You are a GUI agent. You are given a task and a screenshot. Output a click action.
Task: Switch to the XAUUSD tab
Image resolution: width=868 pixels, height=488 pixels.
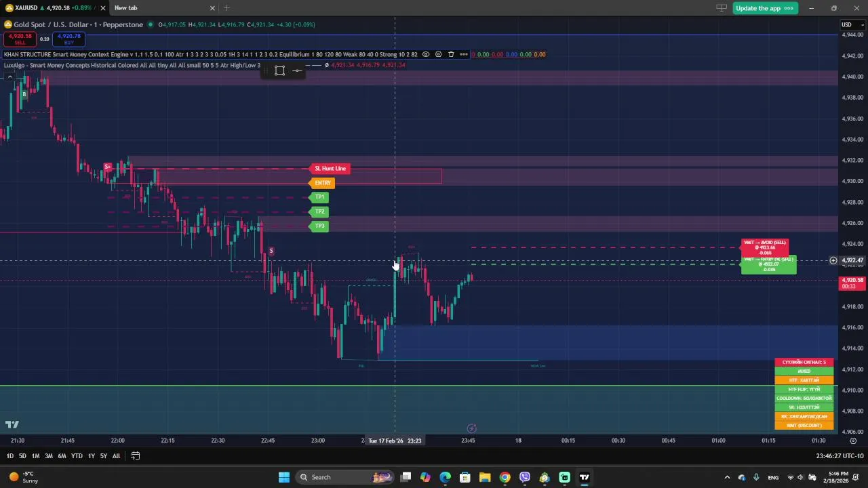pos(51,8)
